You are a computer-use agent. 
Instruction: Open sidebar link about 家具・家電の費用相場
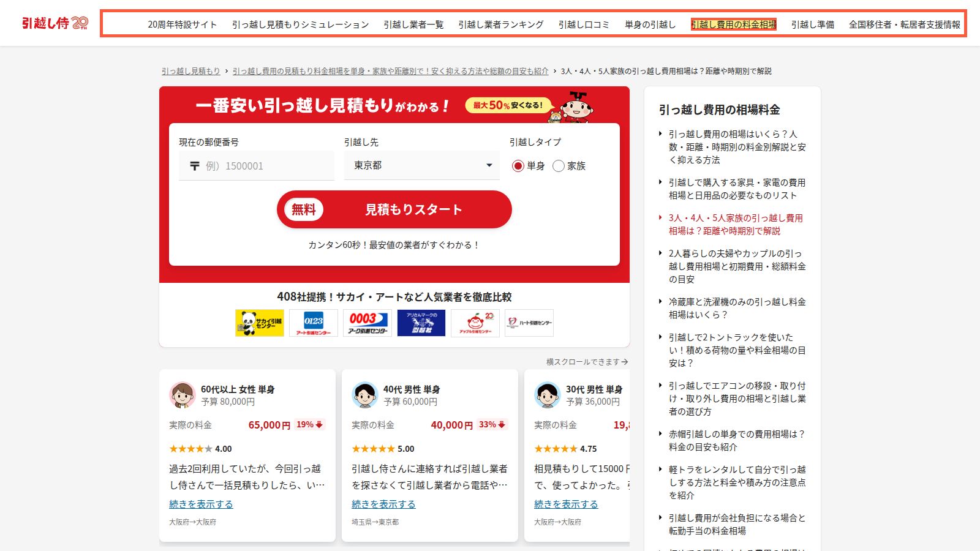pyautogui.click(x=737, y=189)
